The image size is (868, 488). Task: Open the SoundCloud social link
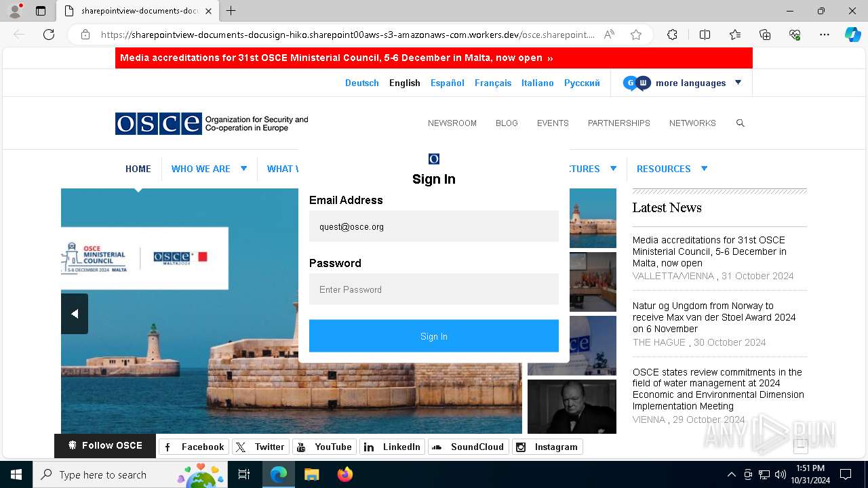click(469, 447)
